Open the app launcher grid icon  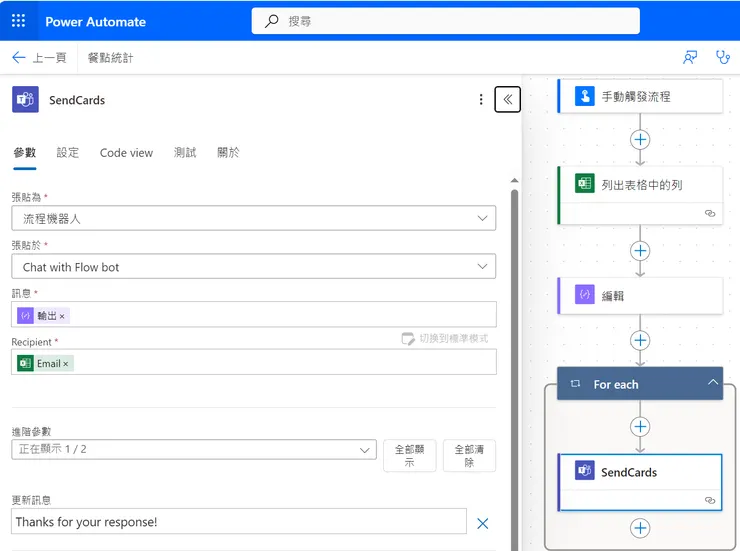click(18, 21)
